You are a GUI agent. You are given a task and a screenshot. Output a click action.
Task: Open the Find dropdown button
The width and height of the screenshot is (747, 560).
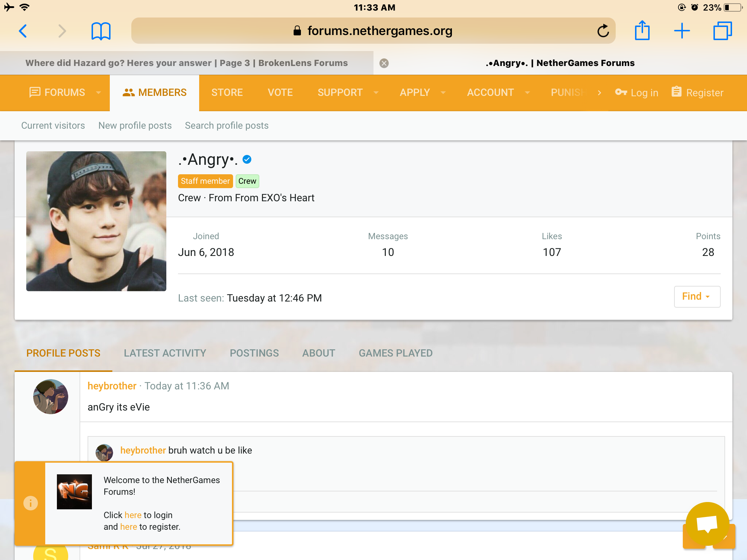(x=697, y=296)
